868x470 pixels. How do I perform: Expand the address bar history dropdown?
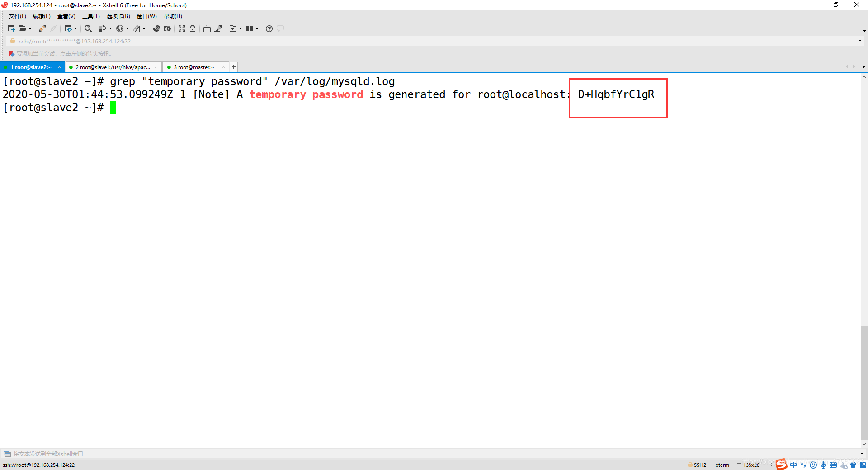(x=860, y=41)
